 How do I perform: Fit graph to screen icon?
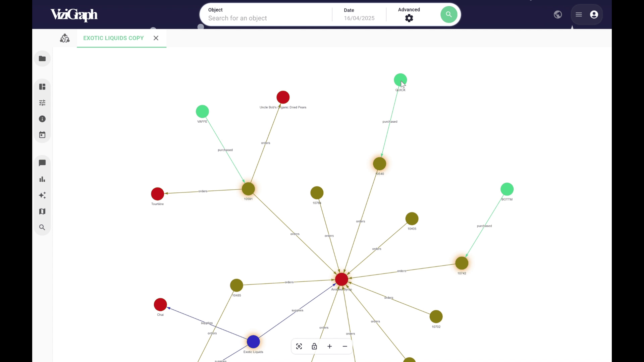coord(299,347)
